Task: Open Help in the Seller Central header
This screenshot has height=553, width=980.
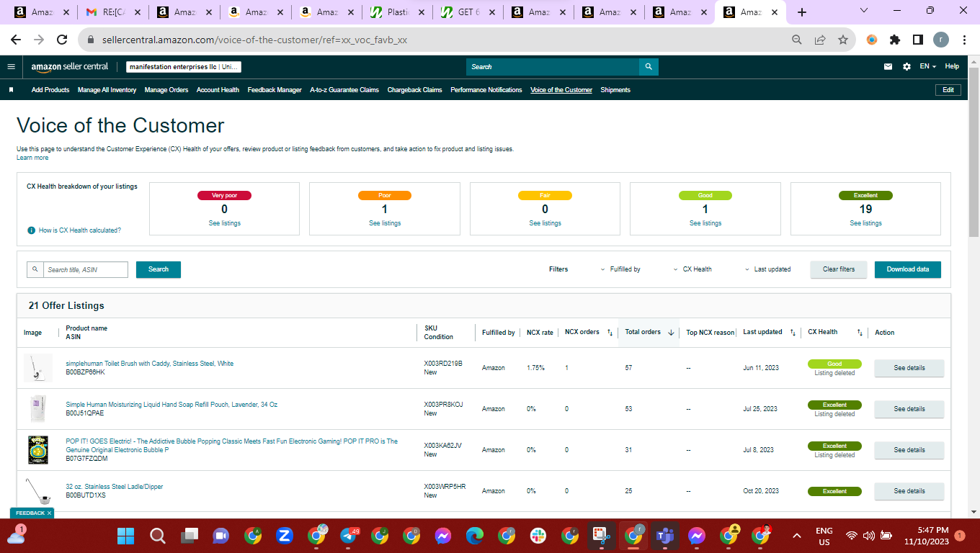Action: [952, 66]
